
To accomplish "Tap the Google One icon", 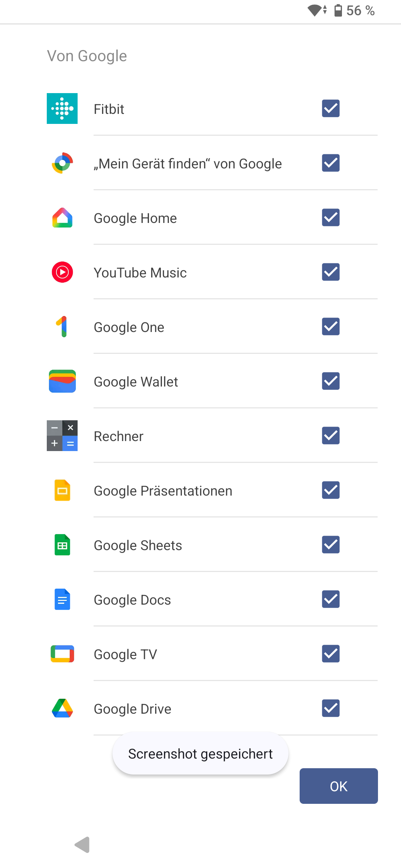I will click(x=62, y=327).
